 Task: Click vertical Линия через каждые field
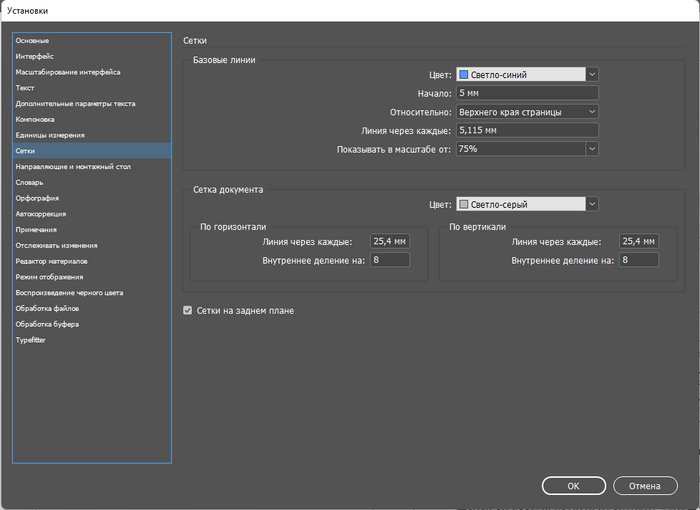tap(638, 241)
